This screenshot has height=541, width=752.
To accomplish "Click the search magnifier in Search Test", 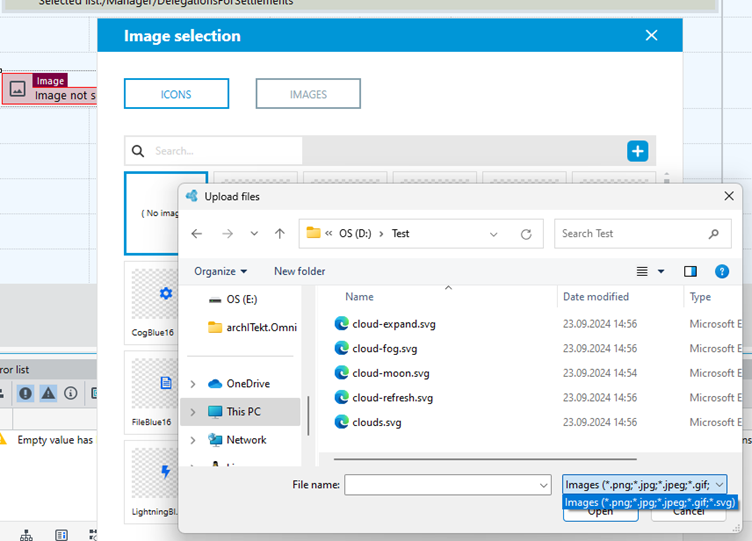I will coord(714,234).
